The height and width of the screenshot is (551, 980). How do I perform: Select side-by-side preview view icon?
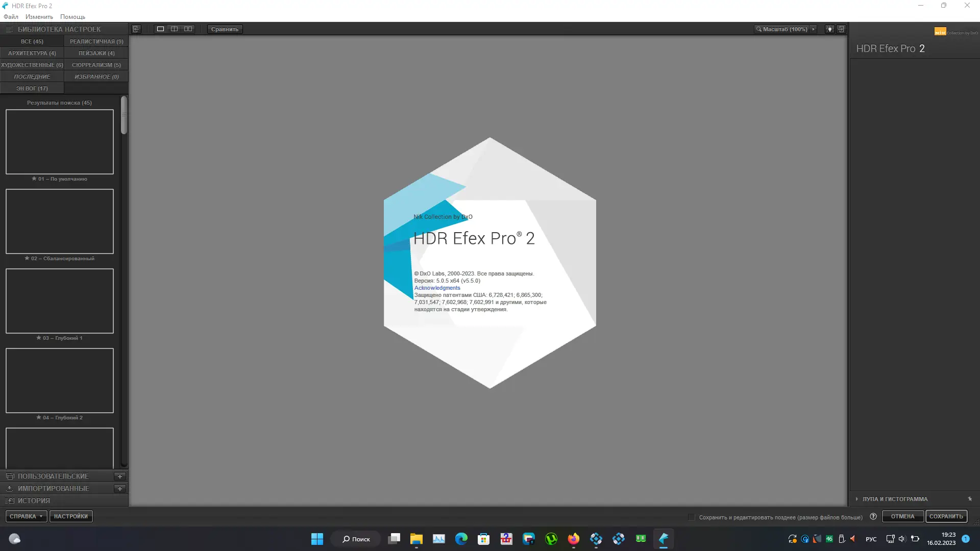pos(188,29)
